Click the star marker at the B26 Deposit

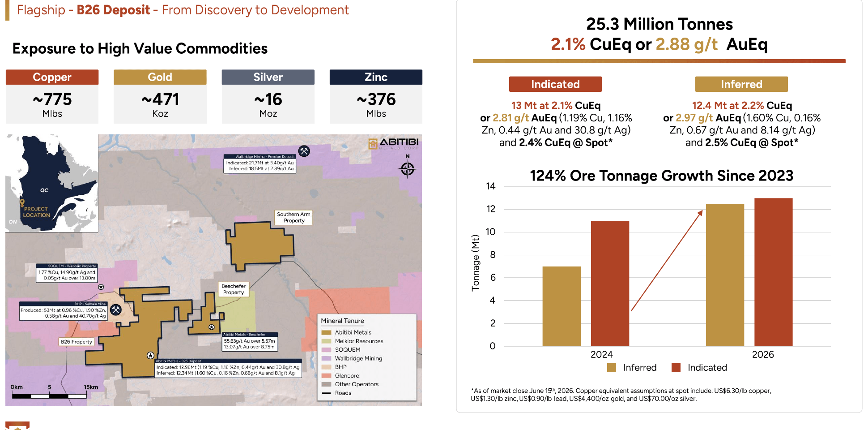coord(150,355)
